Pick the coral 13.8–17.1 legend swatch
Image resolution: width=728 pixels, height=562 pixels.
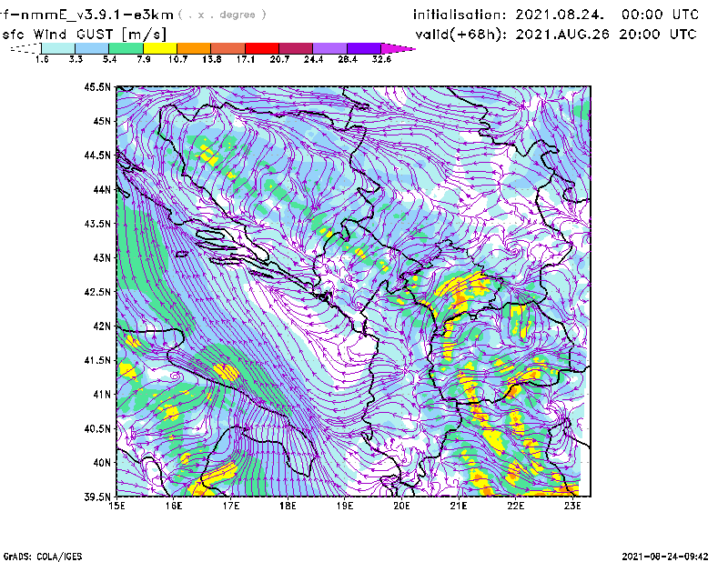(x=228, y=48)
